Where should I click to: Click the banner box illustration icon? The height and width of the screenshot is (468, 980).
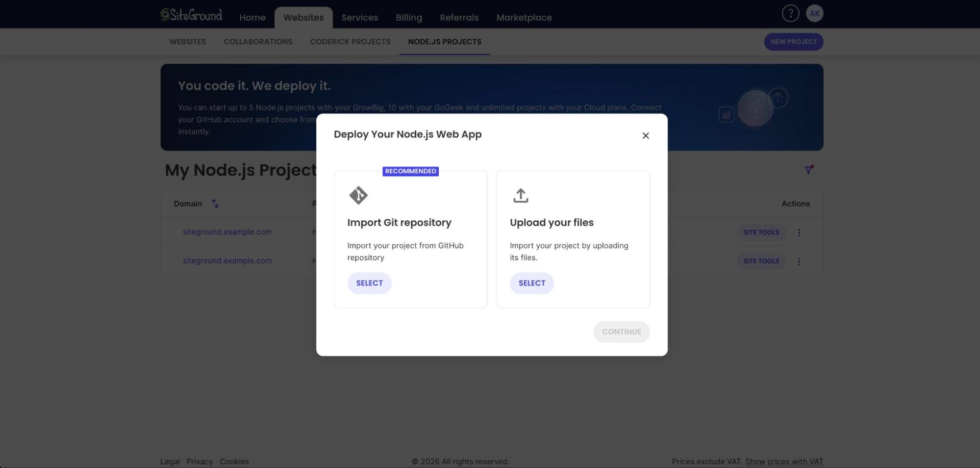[755, 108]
